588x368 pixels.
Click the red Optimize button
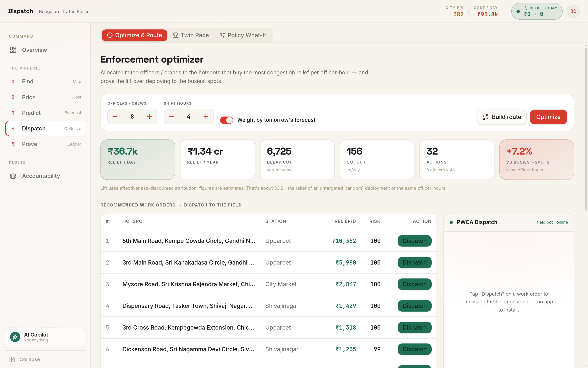click(x=548, y=117)
